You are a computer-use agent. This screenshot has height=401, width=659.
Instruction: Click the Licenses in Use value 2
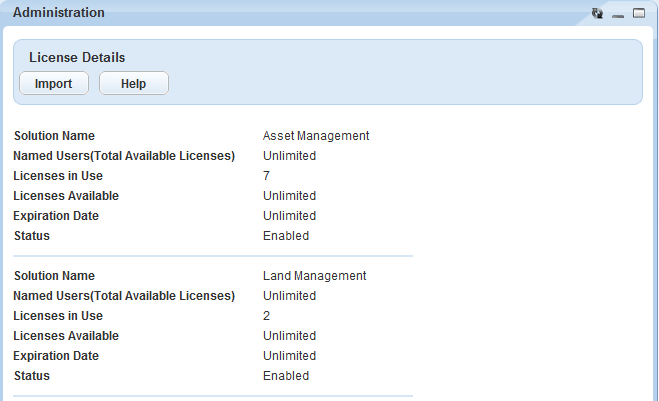coord(267,316)
